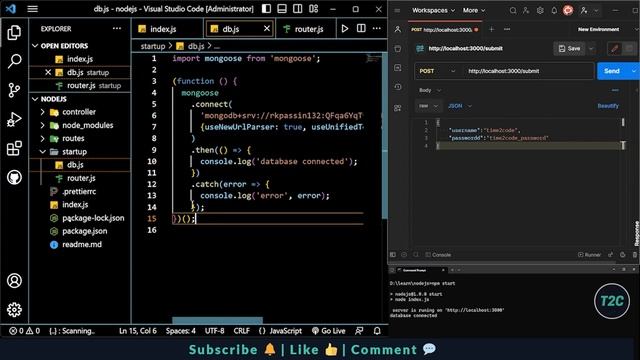
Task: Open the Postman Runner
Action: click(x=589, y=255)
